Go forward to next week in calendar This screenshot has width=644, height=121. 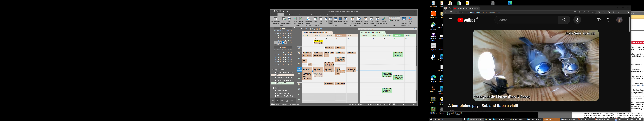click(302, 29)
